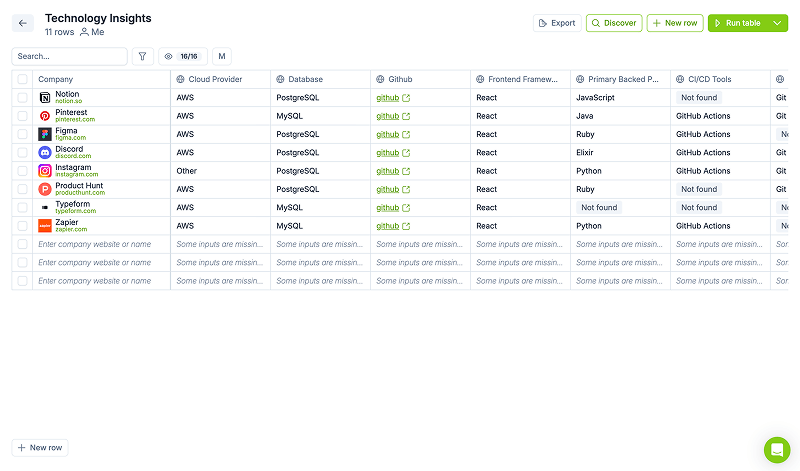This screenshot has width=800, height=471.
Task: Open external link icon in Figma Github cell
Action: pyautogui.click(x=406, y=135)
